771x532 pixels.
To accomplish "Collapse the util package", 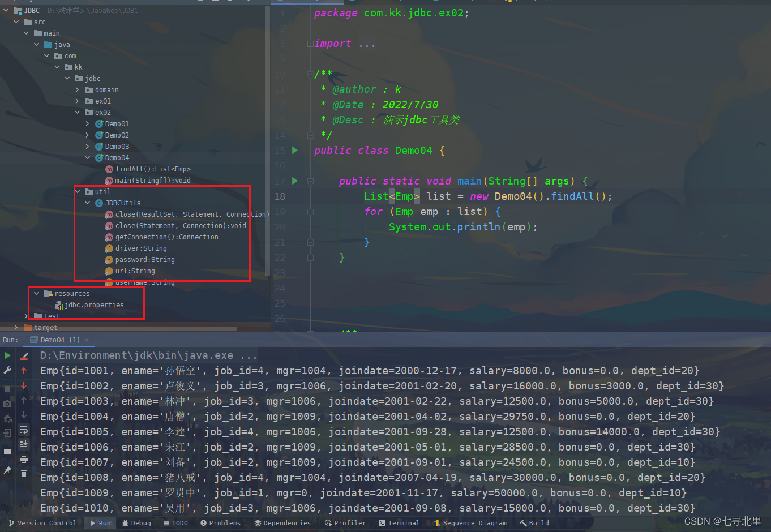I will [x=78, y=191].
